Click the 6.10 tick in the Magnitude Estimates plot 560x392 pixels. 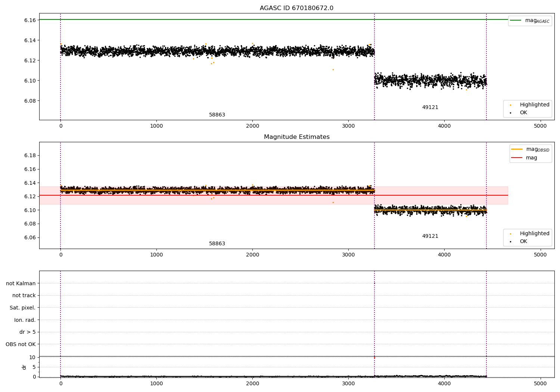coord(30,210)
